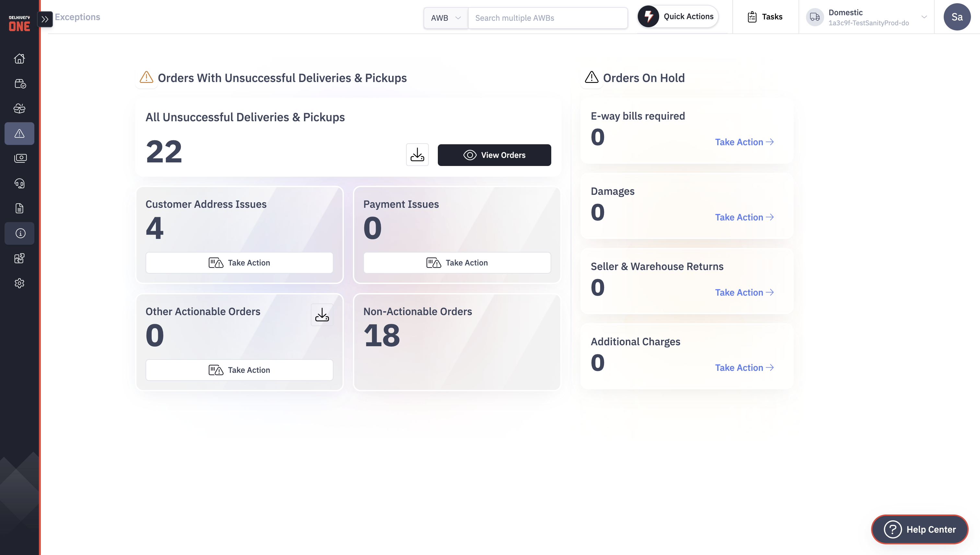
Task: Open the settings gear sidebar icon
Action: pyautogui.click(x=19, y=283)
